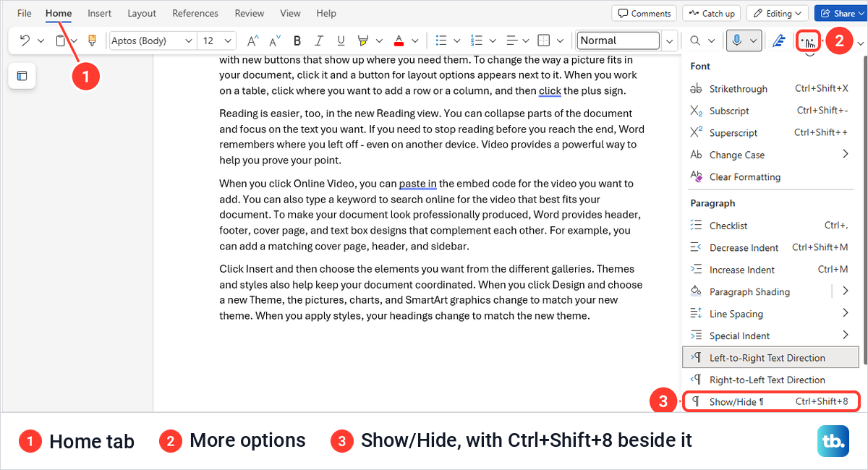
Task: Click the More options ellipsis button
Action: [x=809, y=40]
